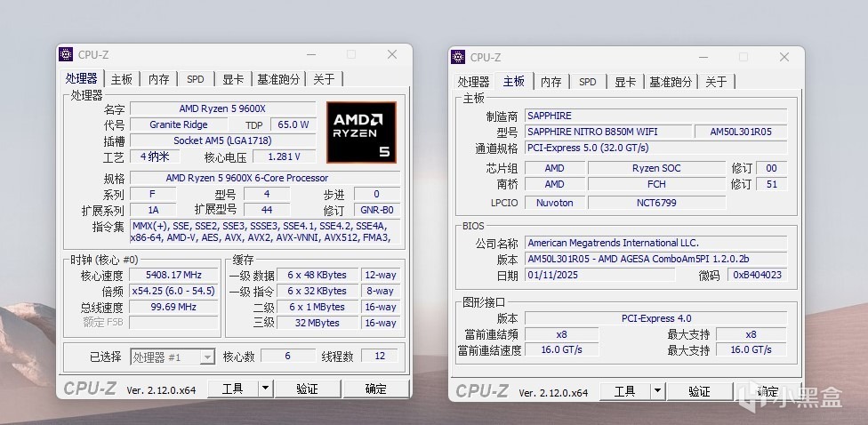Click AM50L301R05 value beside the model
The width and height of the screenshot is (868, 425).
click(x=741, y=132)
